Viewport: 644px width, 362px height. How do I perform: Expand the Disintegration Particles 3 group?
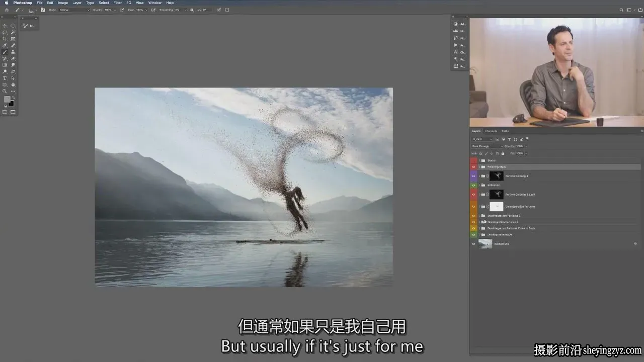coord(479,216)
